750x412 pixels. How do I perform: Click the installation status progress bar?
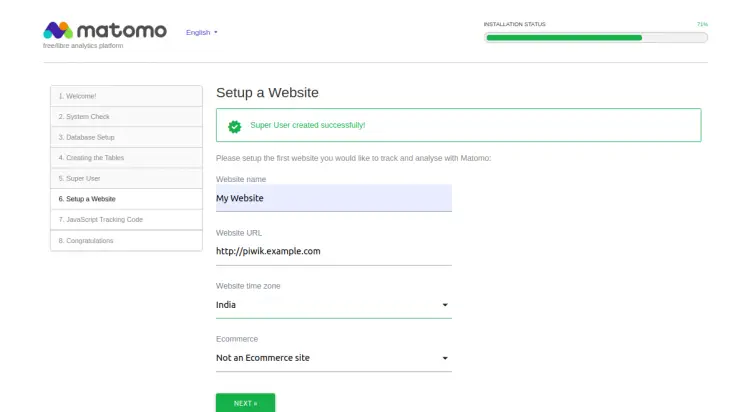(x=595, y=38)
